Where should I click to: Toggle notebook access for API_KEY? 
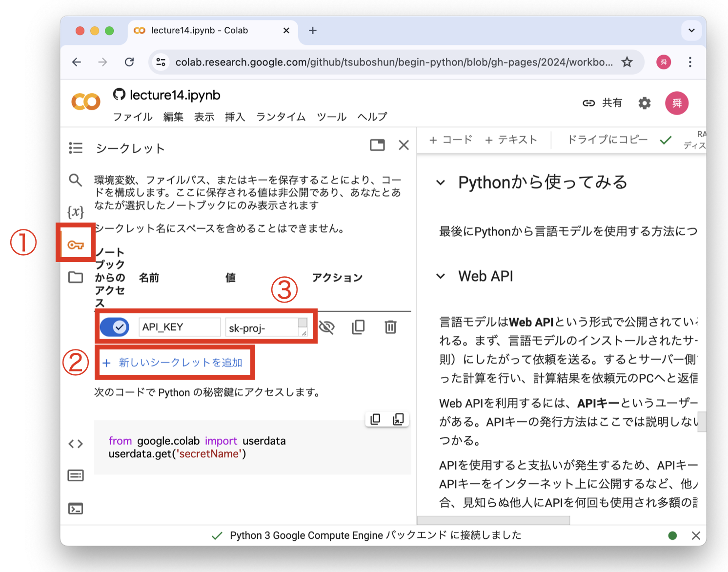(115, 327)
